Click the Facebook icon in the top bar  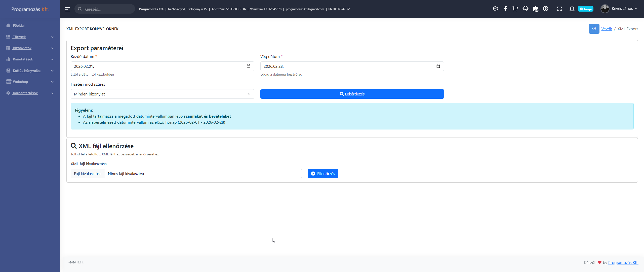coord(505,9)
